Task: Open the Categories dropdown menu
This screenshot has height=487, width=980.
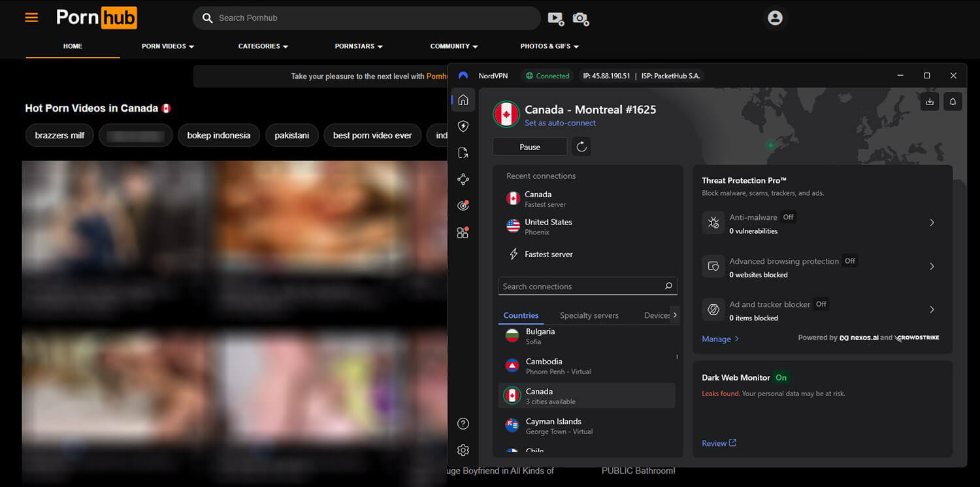Action: [x=263, y=46]
